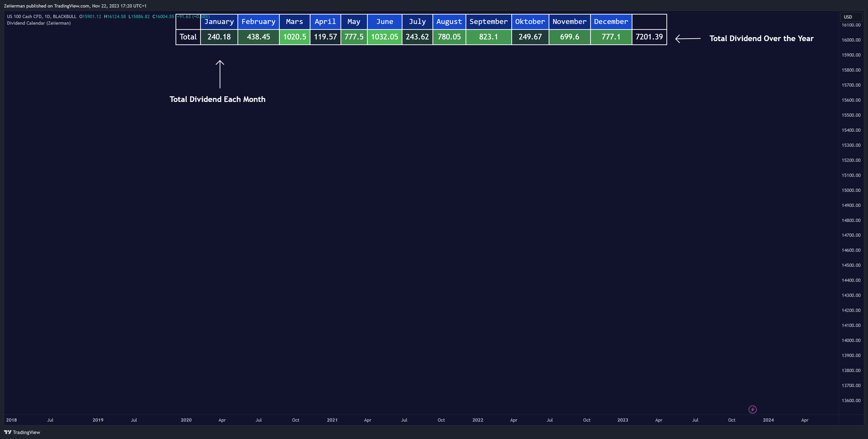Select the May header cell
This screenshot has height=439, width=868.
(x=354, y=22)
